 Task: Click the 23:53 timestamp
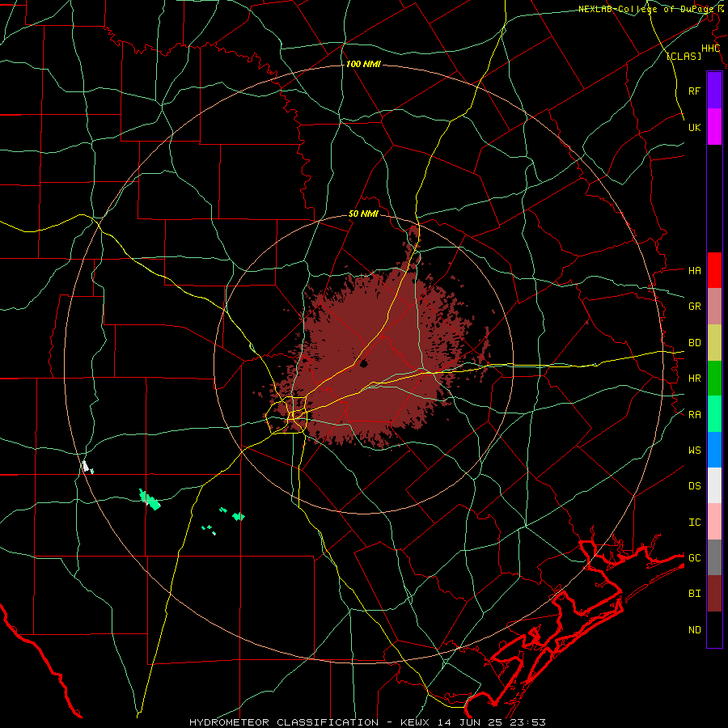coord(527,722)
